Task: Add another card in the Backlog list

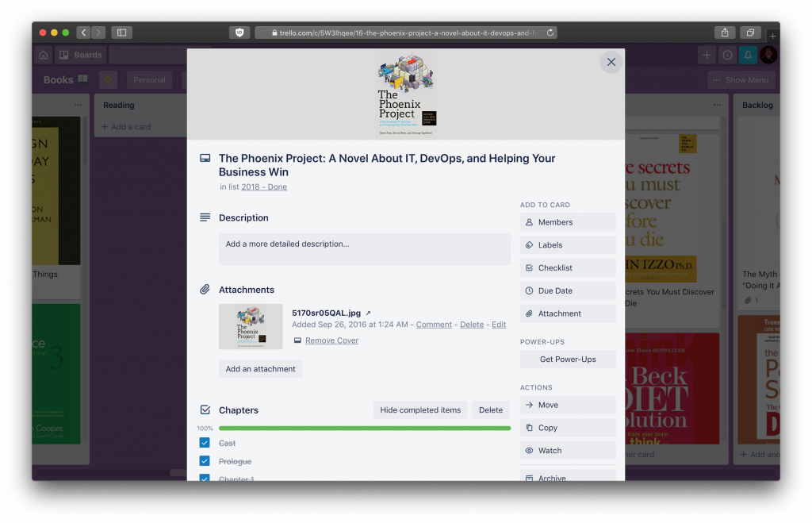Action: click(760, 455)
